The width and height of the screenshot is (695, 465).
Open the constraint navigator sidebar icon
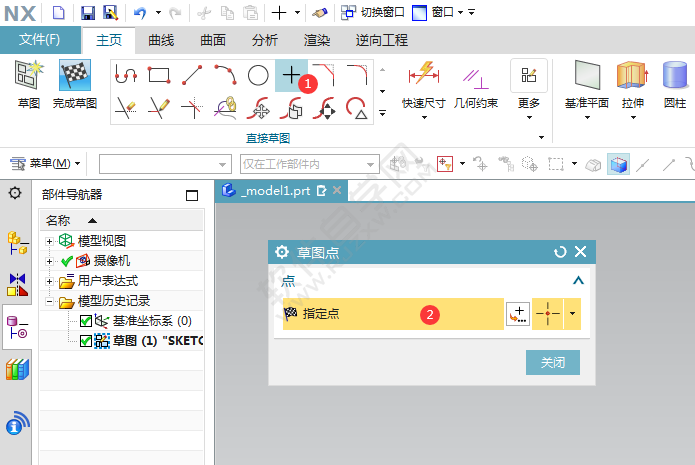point(17,284)
